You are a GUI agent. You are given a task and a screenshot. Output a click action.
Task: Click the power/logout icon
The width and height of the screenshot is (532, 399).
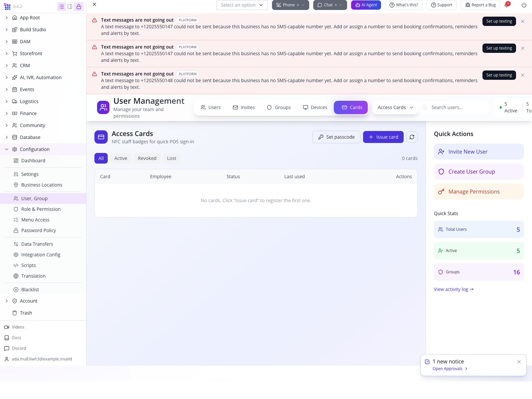(524, 5)
